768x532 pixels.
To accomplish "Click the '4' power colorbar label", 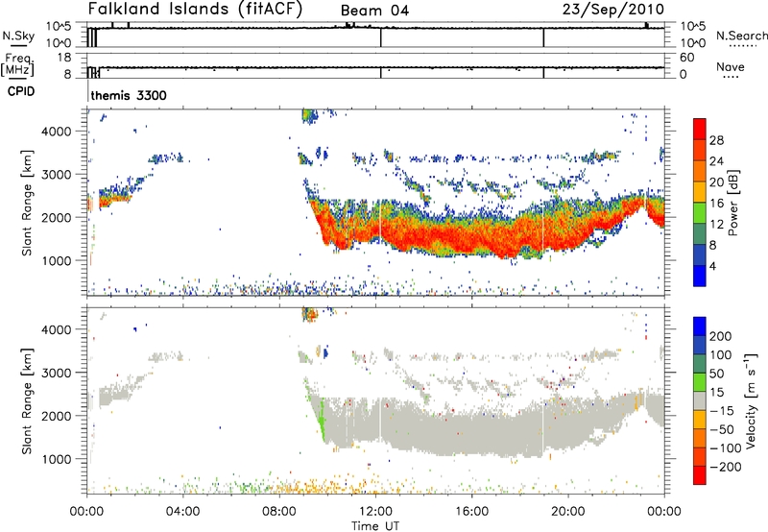I will click(x=712, y=266).
